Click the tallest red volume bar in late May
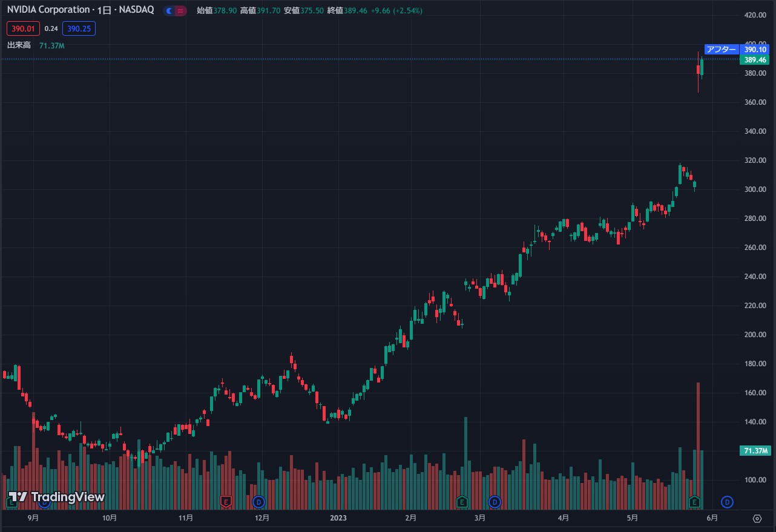 [x=698, y=445]
